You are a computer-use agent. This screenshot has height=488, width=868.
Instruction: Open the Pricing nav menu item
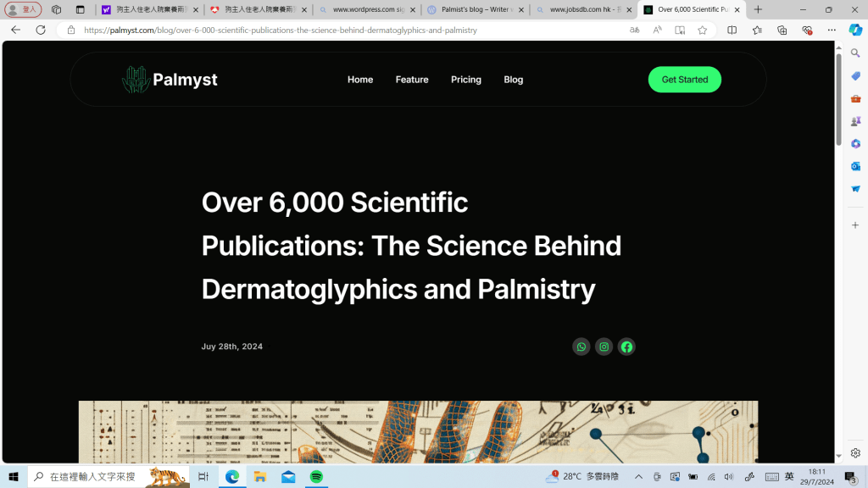pyautogui.click(x=465, y=80)
